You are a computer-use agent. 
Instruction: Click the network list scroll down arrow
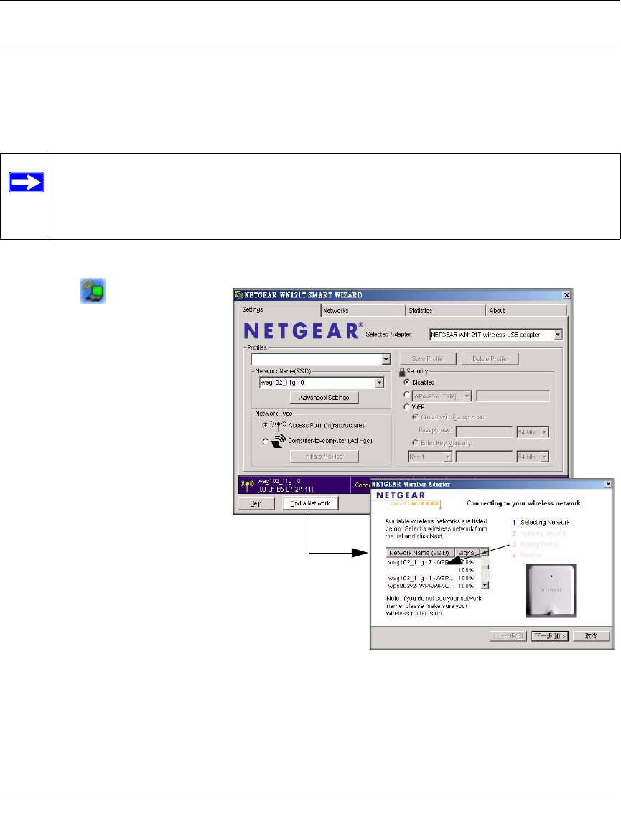click(x=485, y=586)
